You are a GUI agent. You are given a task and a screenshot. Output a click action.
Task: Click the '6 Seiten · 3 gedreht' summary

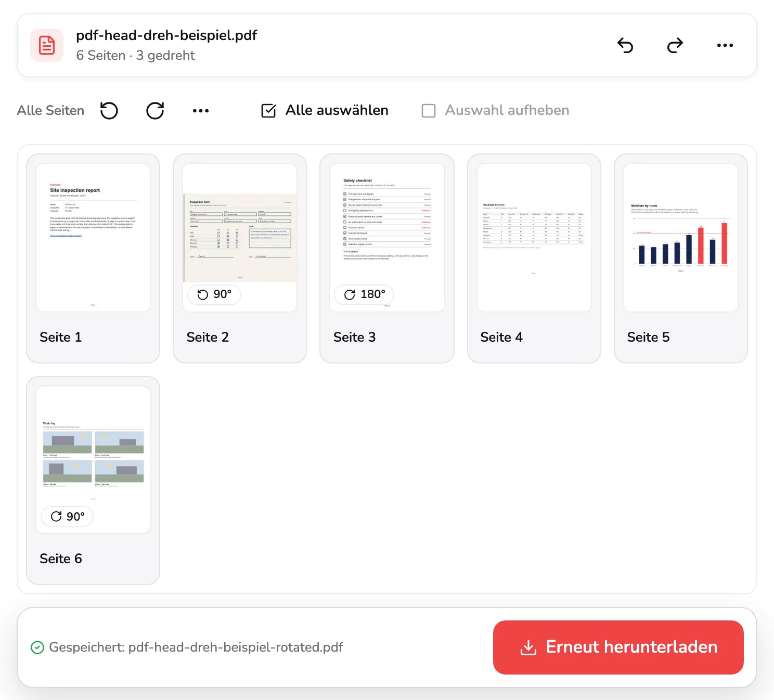point(135,56)
